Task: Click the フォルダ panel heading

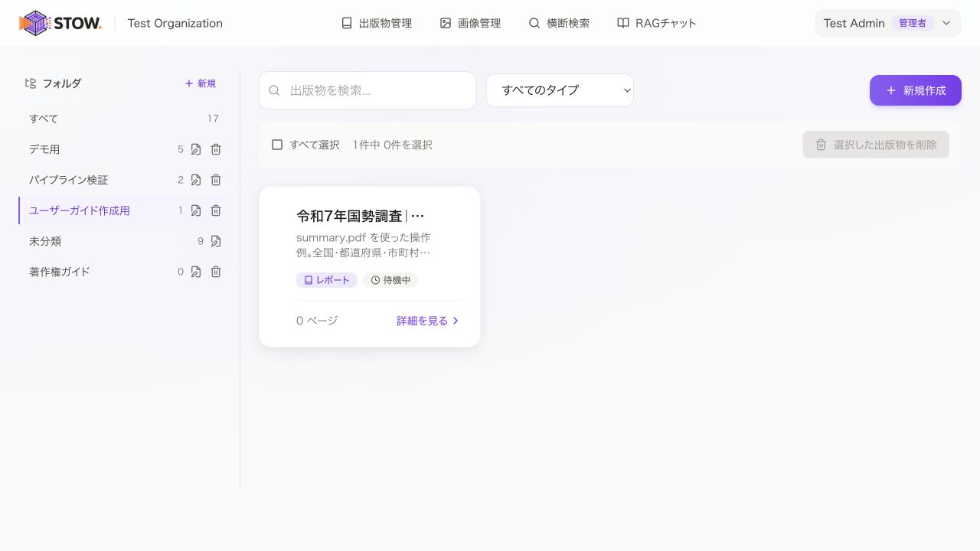Action: 62,83
